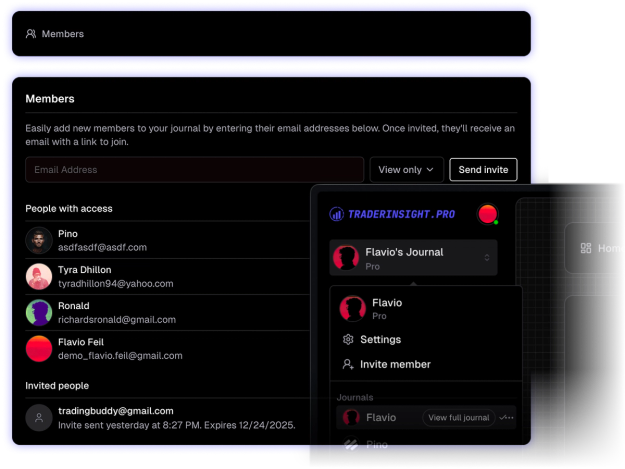The width and height of the screenshot is (625, 469).
Task: Click the Home grid icon in sidebar
Action: coord(586,248)
